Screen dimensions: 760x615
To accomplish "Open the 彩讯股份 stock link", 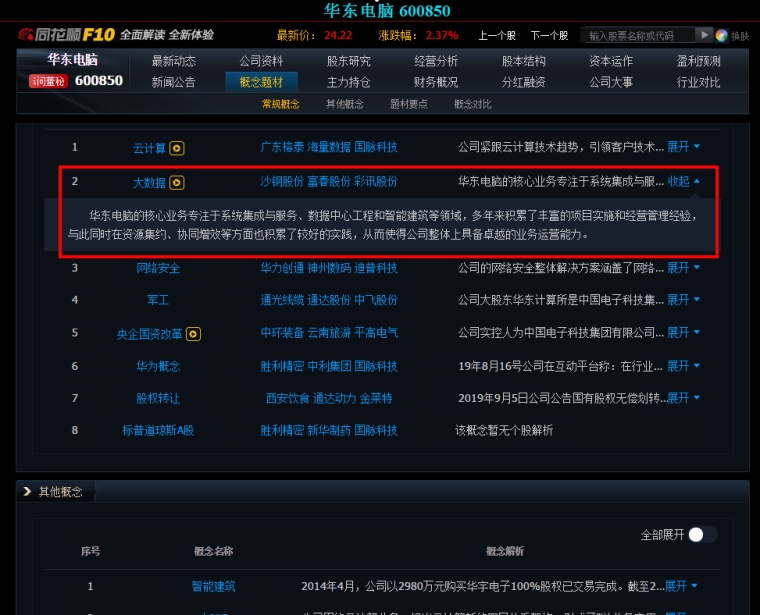I will [x=376, y=182].
